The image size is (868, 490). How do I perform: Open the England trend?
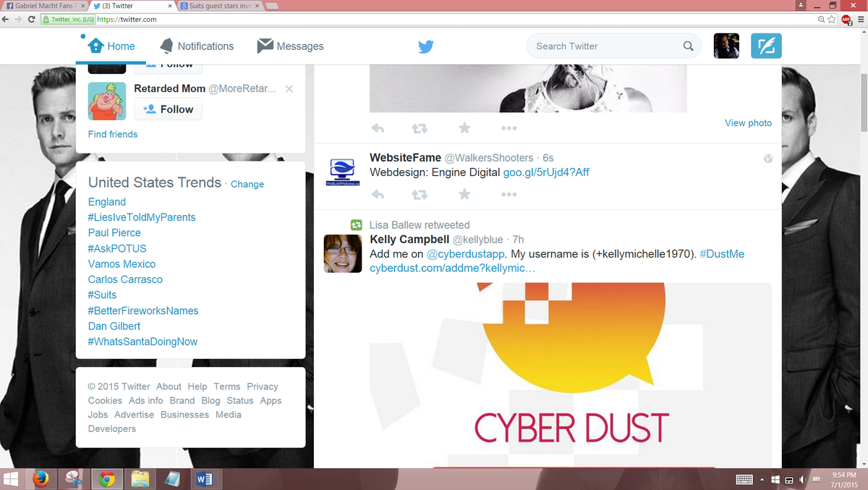(107, 202)
